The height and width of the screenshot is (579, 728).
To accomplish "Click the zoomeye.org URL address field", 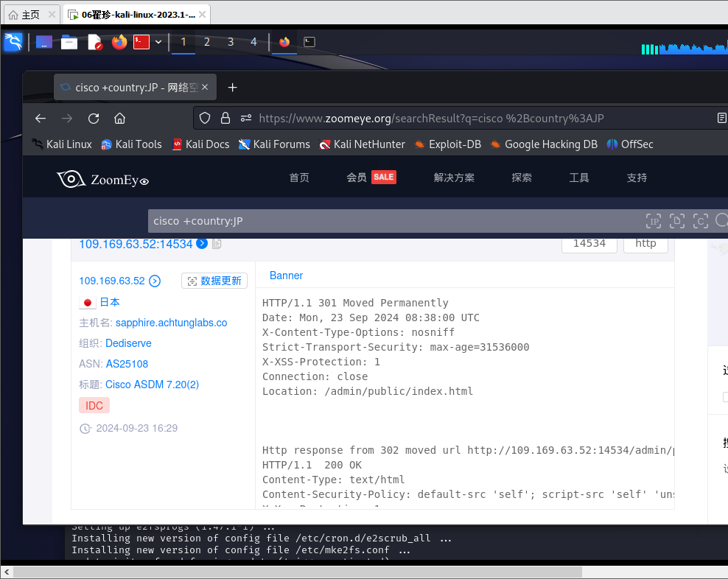I will point(431,119).
